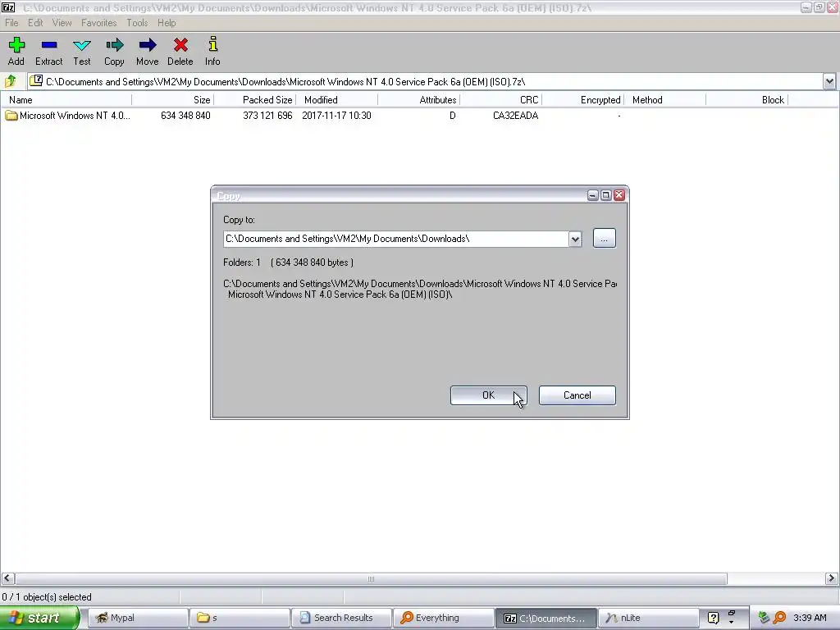Click into the Copy to path field
The height and width of the screenshot is (630, 840).
point(395,239)
